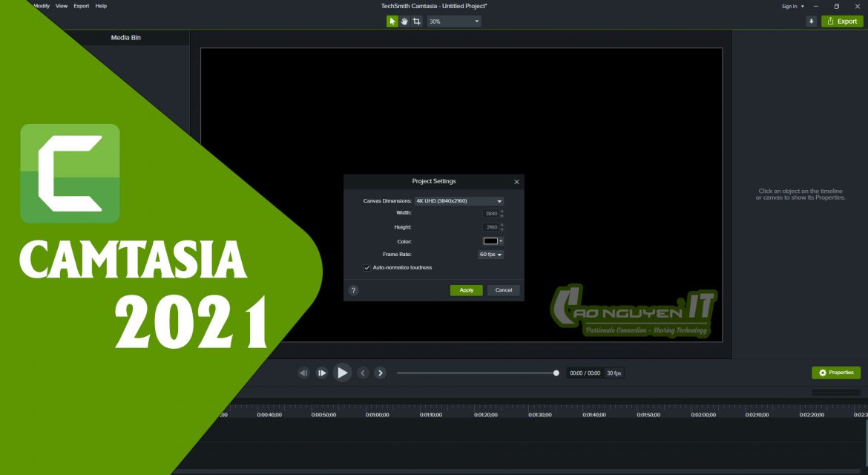Open the Frame Rate 60 fps dropdown
Screen dimensions: 868x475
coord(490,255)
